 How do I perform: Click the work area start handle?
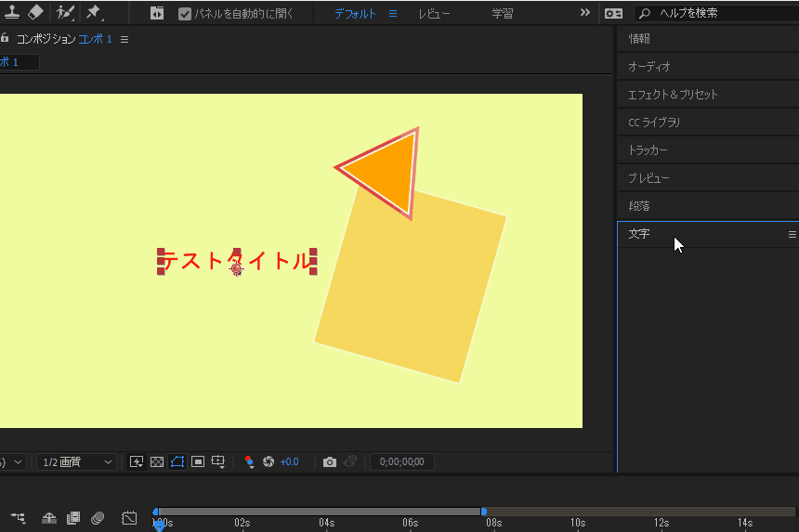pyautogui.click(x=156, y=512)
